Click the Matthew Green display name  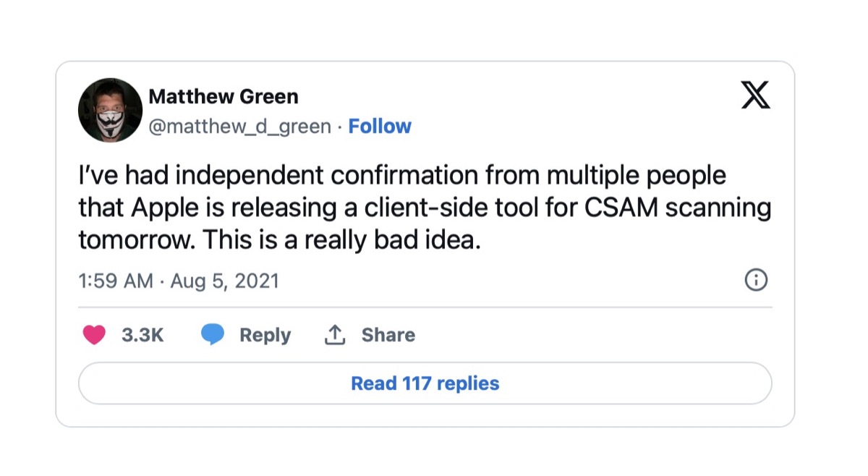224,95
